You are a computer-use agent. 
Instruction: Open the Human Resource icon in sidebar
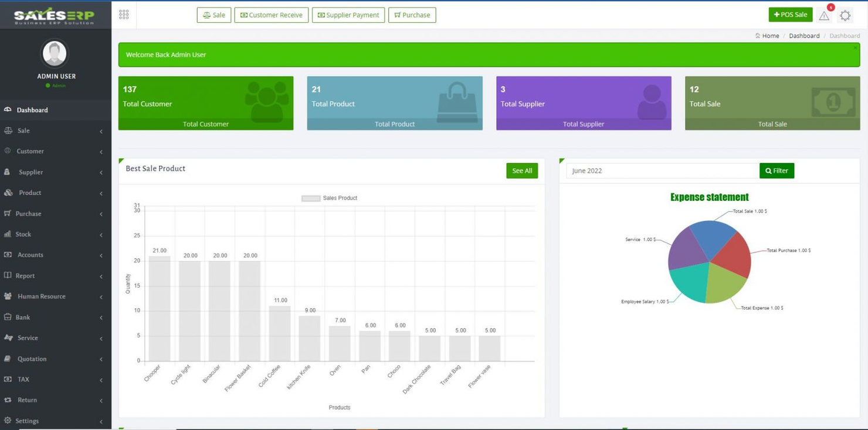[x=8, y=296]
